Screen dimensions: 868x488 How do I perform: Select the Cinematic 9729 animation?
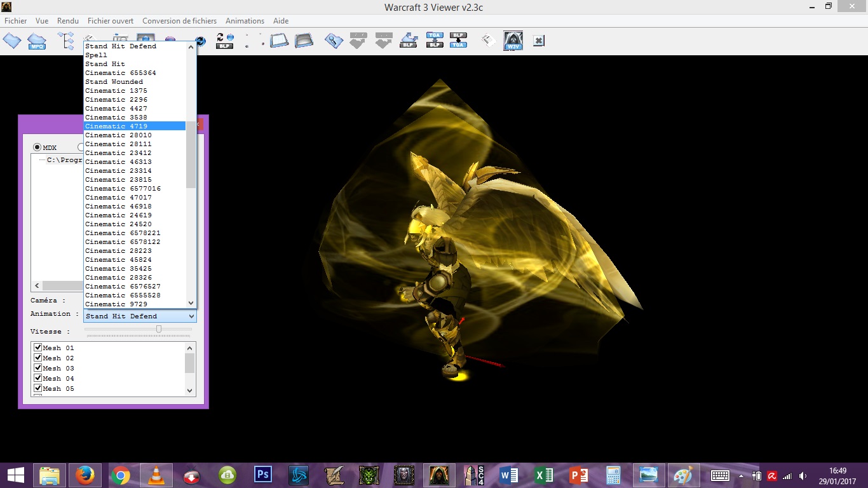click(135, 304)
